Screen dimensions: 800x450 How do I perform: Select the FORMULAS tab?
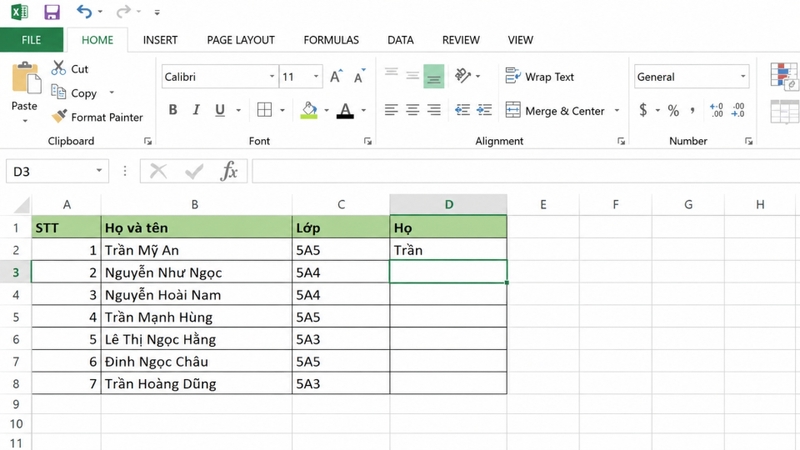click(331, 40)
